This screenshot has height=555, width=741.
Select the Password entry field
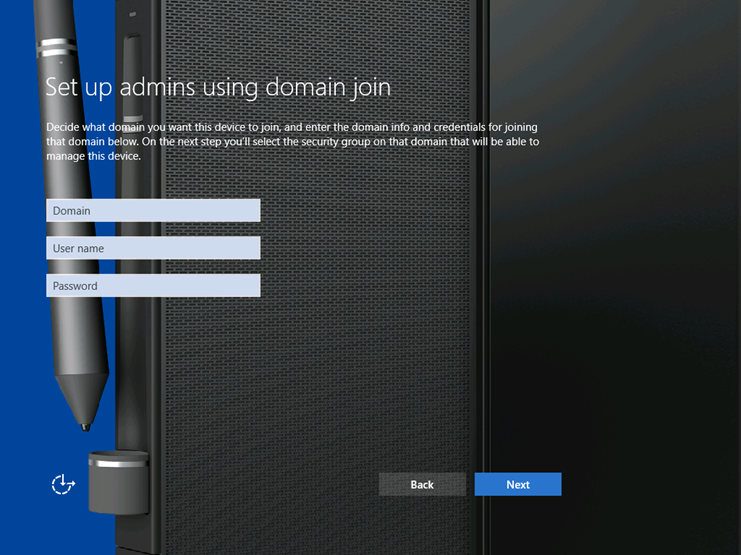[153, 286]
